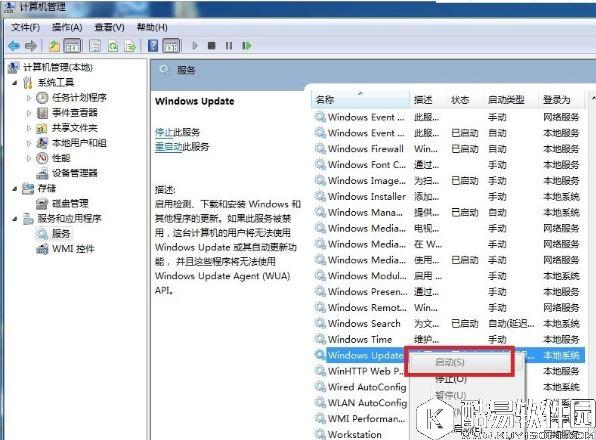Click the 重启动 this service link
Screen dimensions: 596x440
(x=169, y=147)
